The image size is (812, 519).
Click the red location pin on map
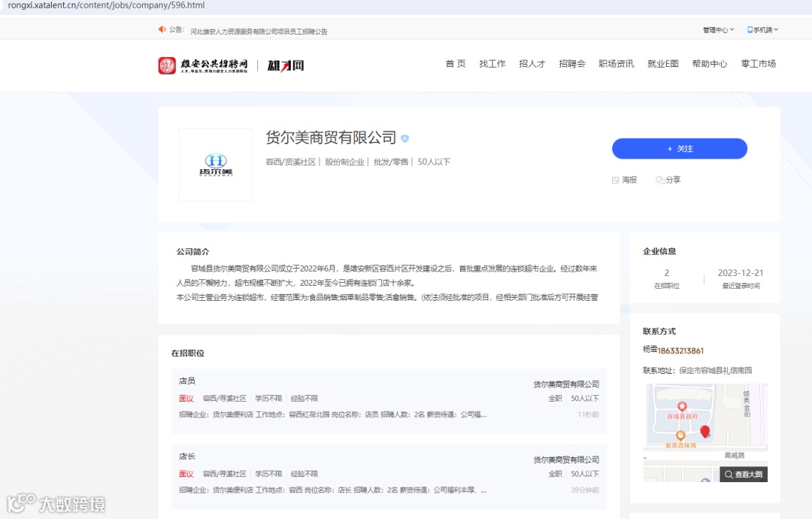pyautogui.click(x=704, y=432)
